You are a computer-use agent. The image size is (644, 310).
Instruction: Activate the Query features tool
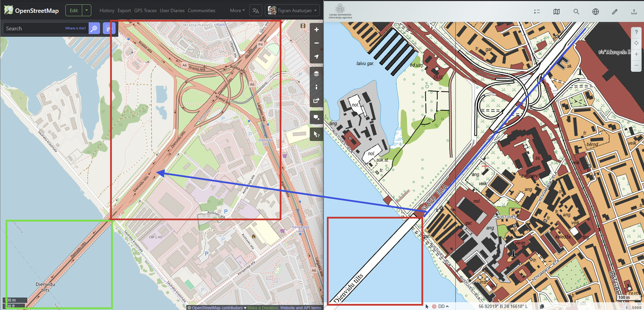[316, 135]
